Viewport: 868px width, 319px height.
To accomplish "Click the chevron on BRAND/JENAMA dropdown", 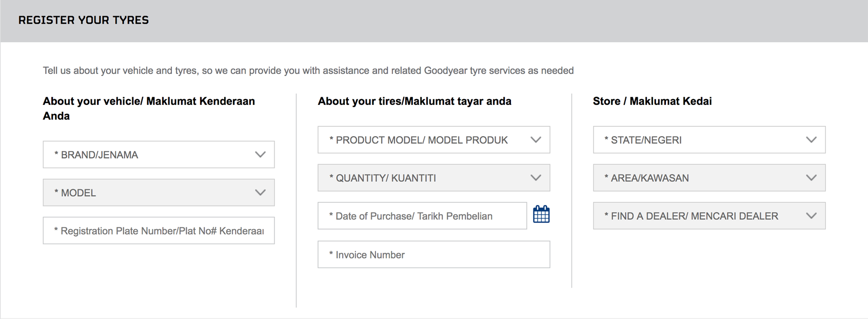I will tap(260, 155).
